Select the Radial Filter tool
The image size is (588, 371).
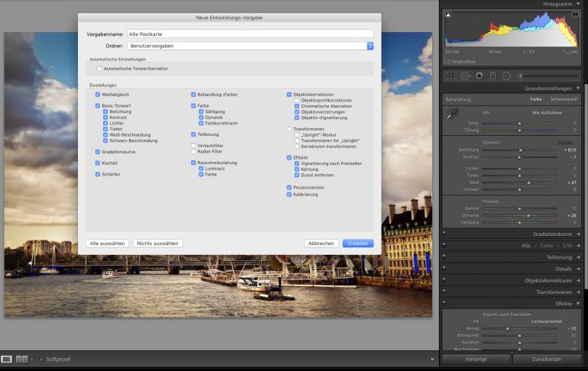pos(506,76)
